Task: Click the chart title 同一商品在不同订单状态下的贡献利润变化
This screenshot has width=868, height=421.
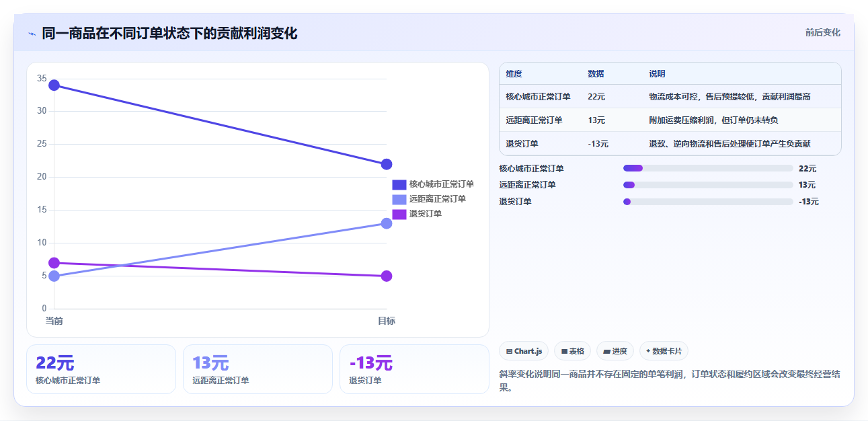Action: tap(169, 33)
